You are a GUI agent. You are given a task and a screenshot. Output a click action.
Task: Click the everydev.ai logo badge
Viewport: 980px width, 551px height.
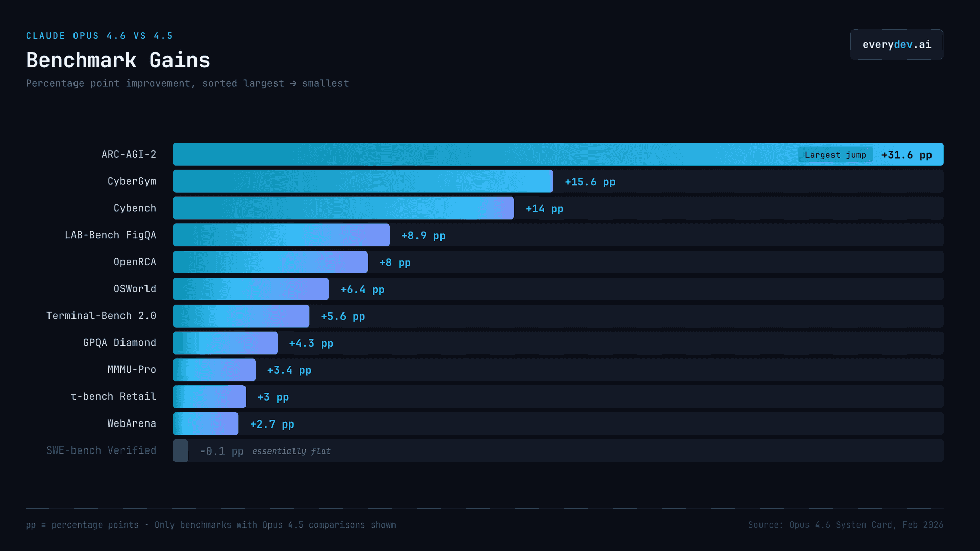tap(896, 44)
